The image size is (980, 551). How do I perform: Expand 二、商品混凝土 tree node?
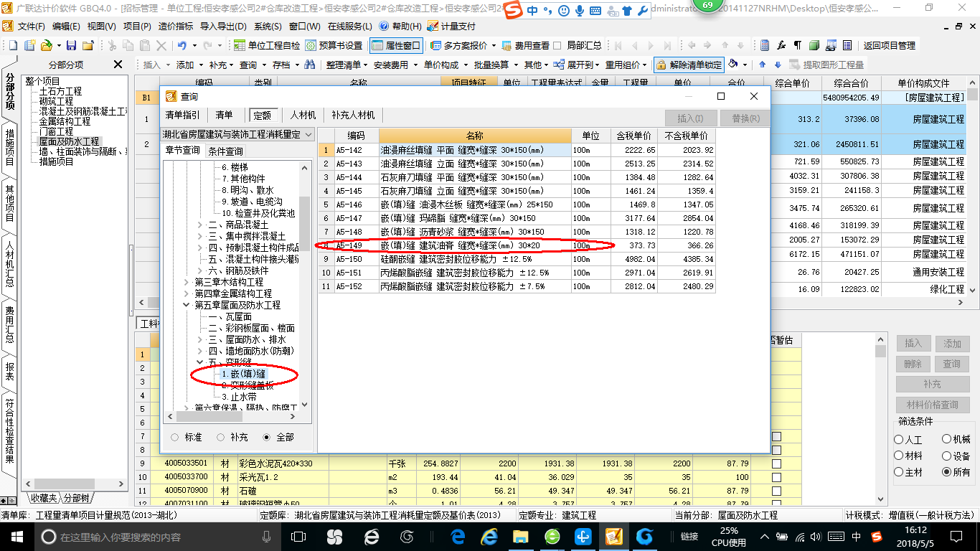click(200, 225)
